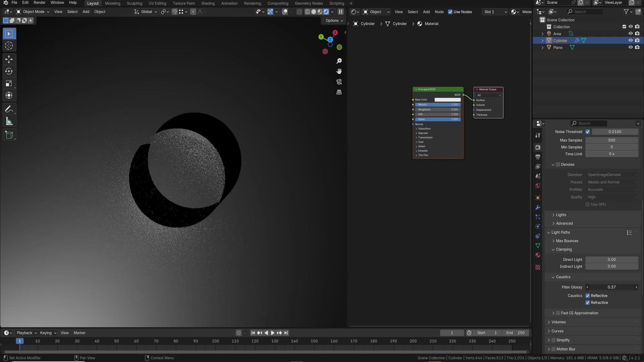Jump to the timeline end frame
The height and width of the screenshot is (362, 644).
click(x=286, y=333)
